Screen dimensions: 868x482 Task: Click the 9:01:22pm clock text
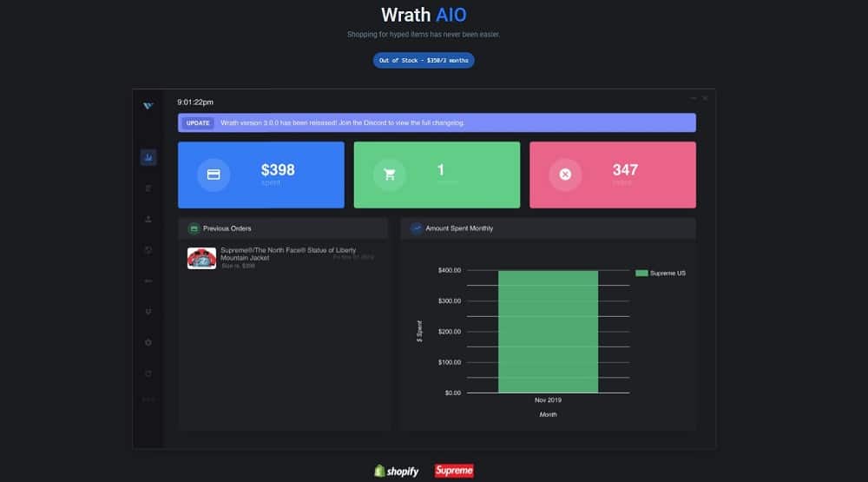pyautogui.click(x=195, y=102)
